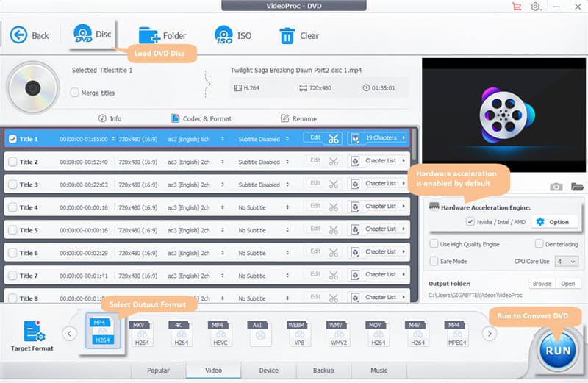This screenshot has height=383, width=588.
Task: Open CPU Core Use dropdown
Action: (566, 262)
